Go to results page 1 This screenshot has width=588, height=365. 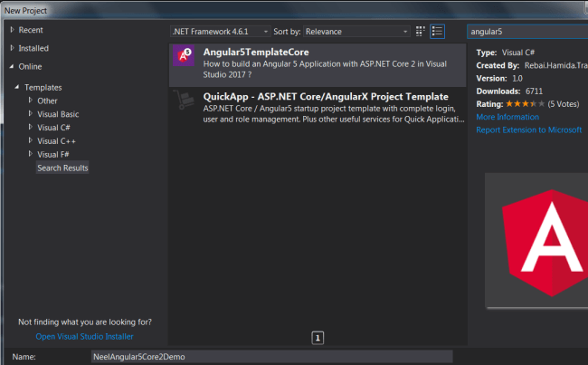[x=318, y=338]
